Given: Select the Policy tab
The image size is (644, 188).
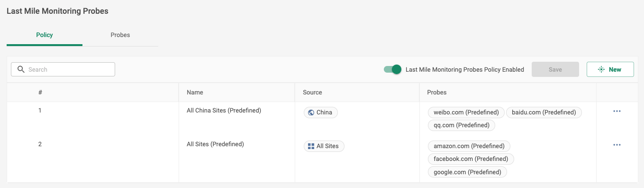Looking at the screenshot, I should 45,35.
